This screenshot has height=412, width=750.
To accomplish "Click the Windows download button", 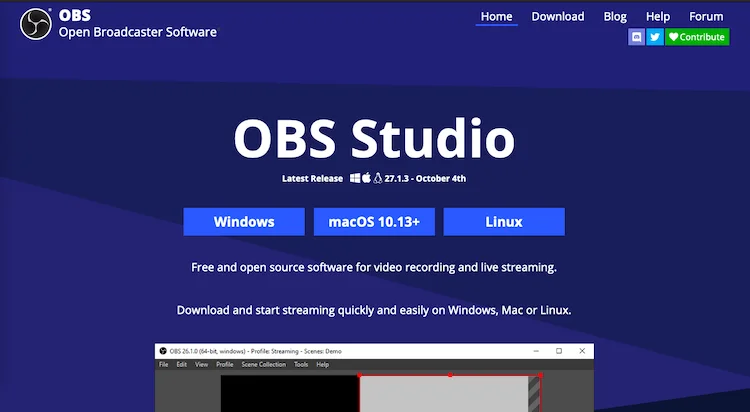I will (244, 222).
